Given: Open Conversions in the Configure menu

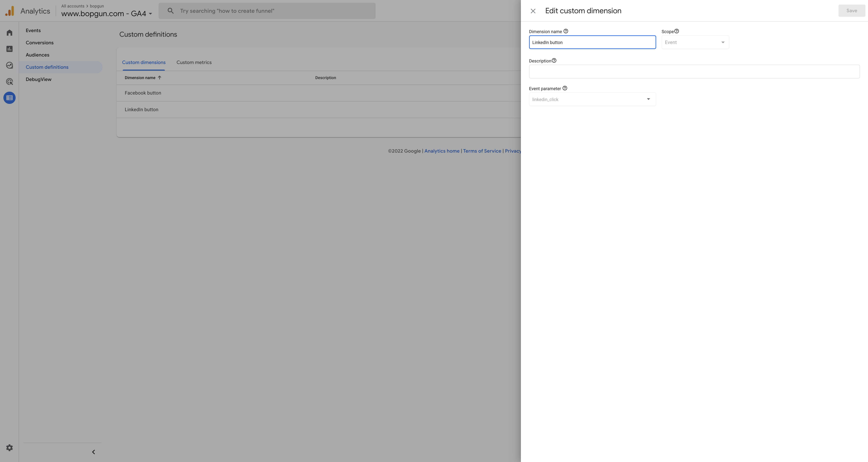Looking at the screenshot, I should [40, 42].
